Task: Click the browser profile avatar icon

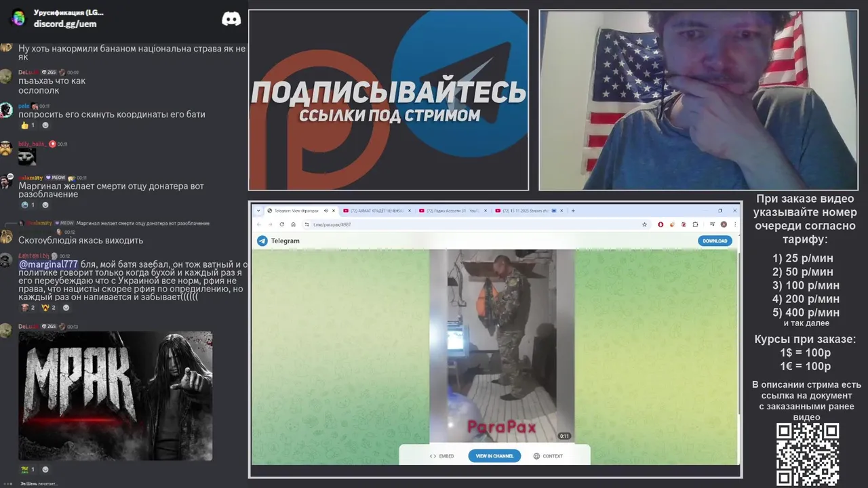Action: tap(724, 224)
